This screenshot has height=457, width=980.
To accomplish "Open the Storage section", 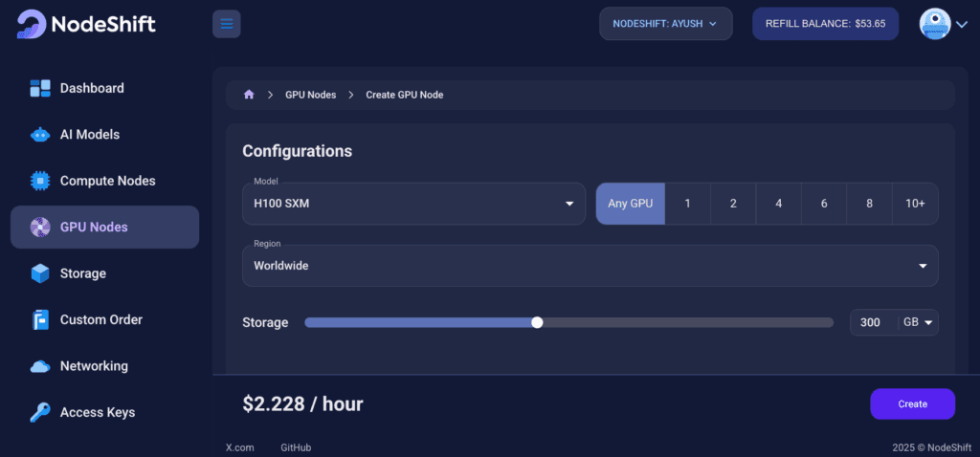I will coord(104,273).
